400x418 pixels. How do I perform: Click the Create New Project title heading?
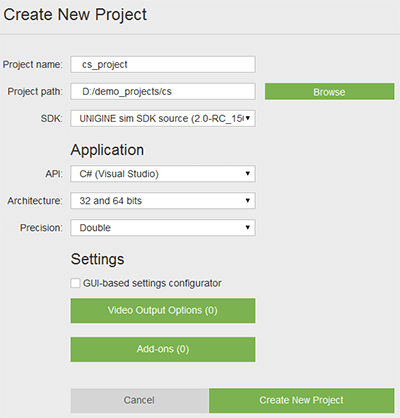(x=75, y=15)
